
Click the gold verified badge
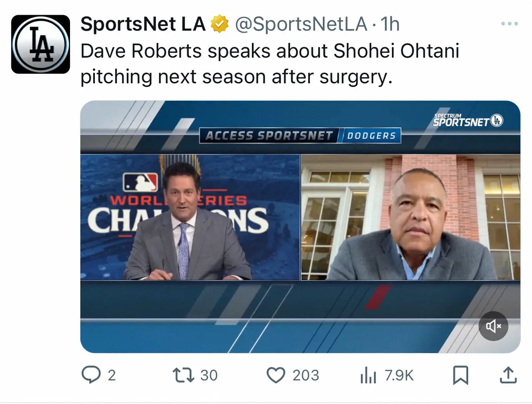[x=219, y=24]
